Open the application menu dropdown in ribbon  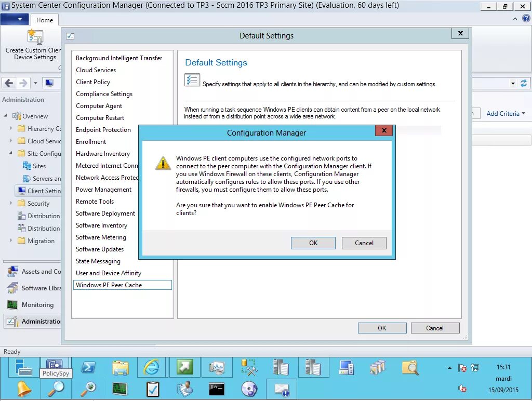coord(15,19)
